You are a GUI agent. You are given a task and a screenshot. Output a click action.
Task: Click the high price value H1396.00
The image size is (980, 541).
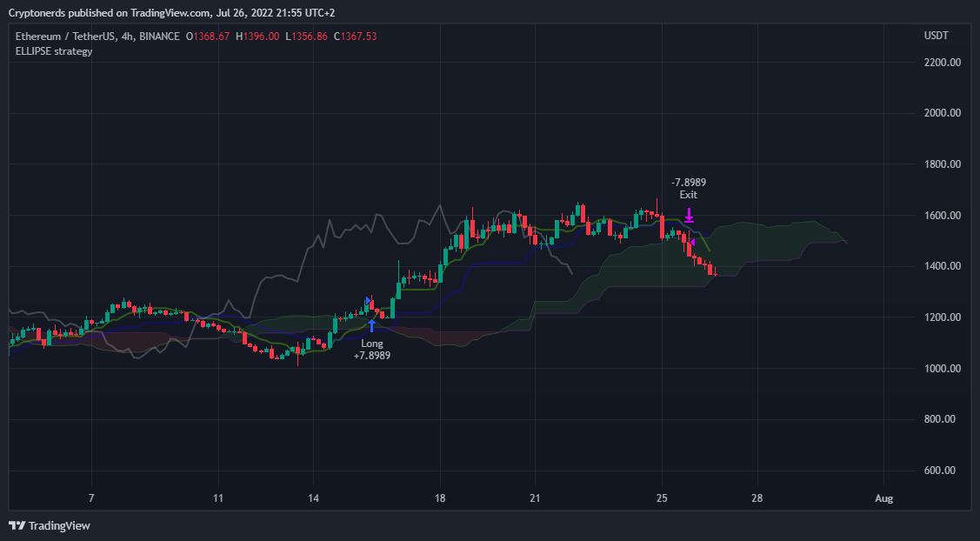[257, 37]
